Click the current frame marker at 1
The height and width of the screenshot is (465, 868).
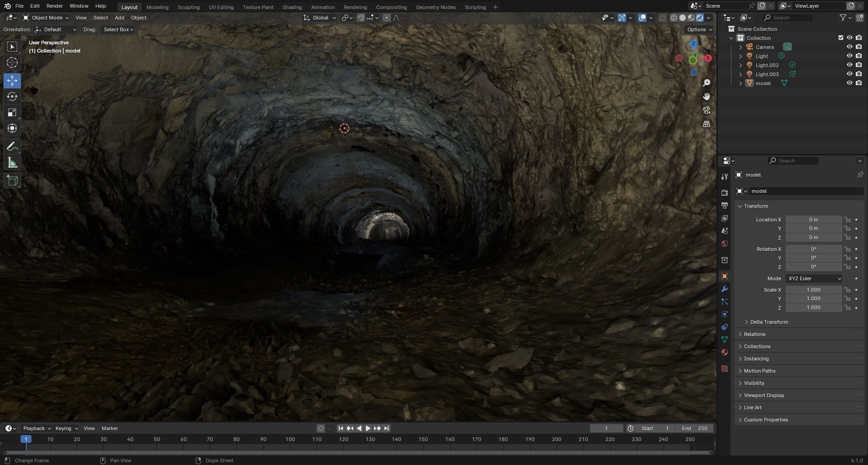tap(26, 439)
